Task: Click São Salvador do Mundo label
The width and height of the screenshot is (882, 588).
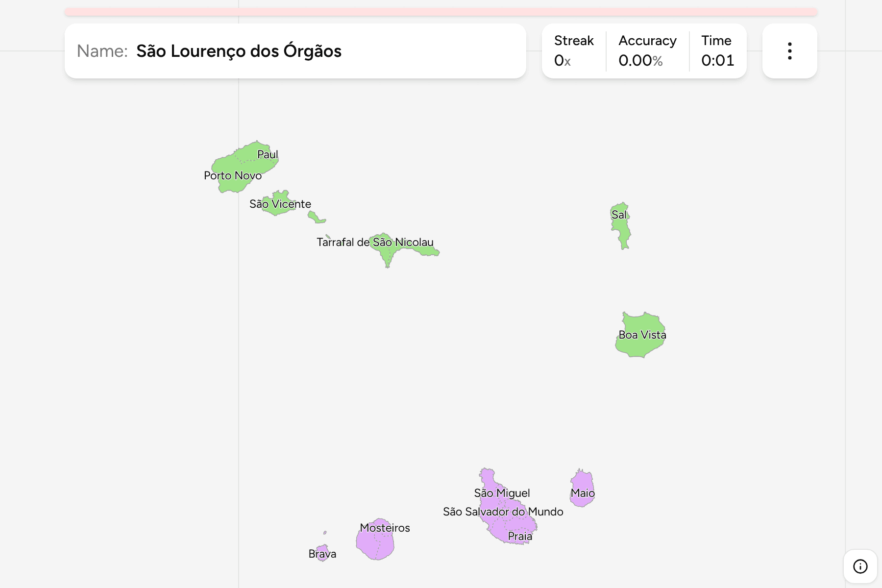Action: [503, 512]
